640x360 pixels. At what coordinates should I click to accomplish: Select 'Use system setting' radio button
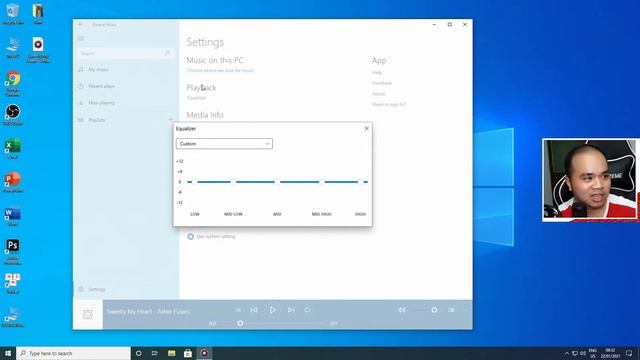191,236
